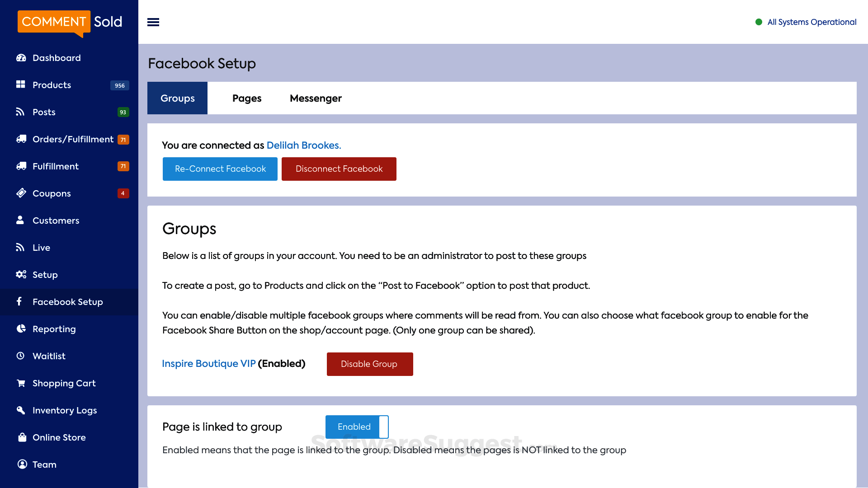The height and width of the screenshot is (488, 868).
Task: Open the Messenger tab
Action: click(316, 98)
